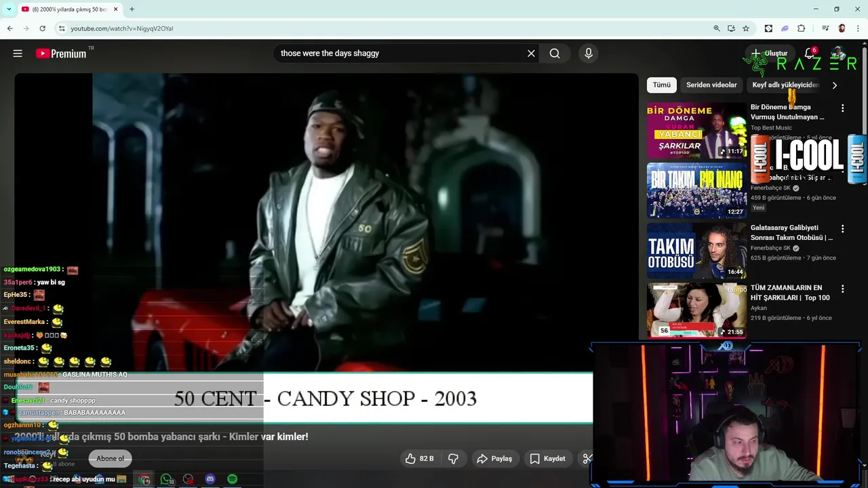
Task: Select Keyf adlı yükleyiciden chip
Action: point(785,85)
